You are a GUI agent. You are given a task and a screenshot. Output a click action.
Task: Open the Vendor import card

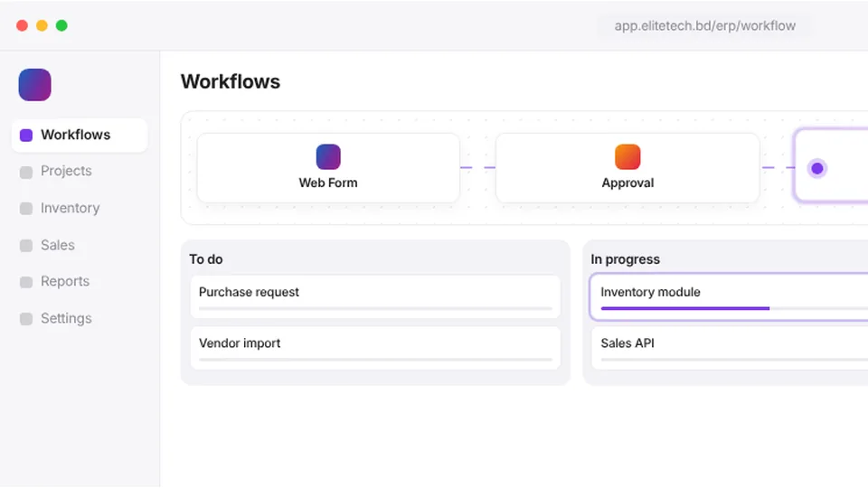click(375, 347)
